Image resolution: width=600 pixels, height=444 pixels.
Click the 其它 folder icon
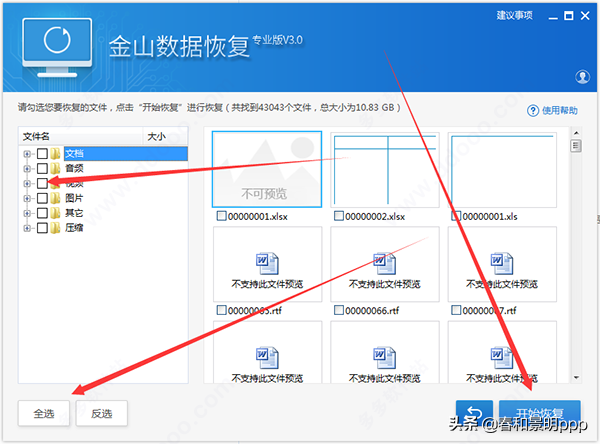pyautogui.click(x=55, y=213)
